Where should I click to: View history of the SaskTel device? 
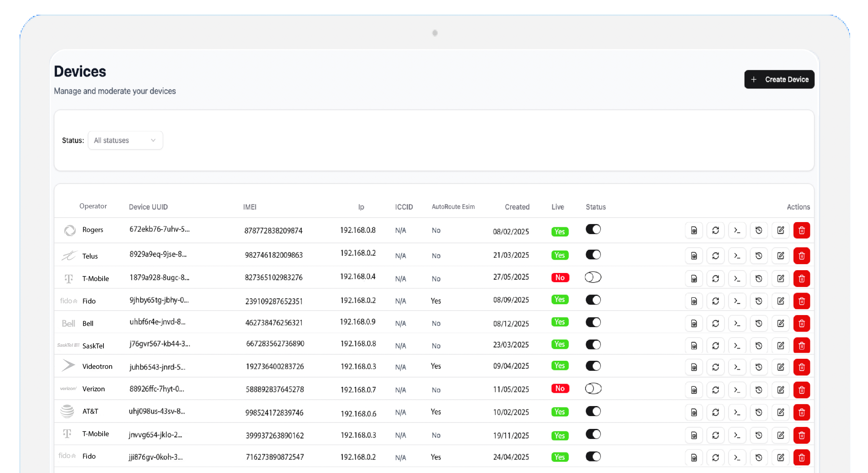point(759,346)
